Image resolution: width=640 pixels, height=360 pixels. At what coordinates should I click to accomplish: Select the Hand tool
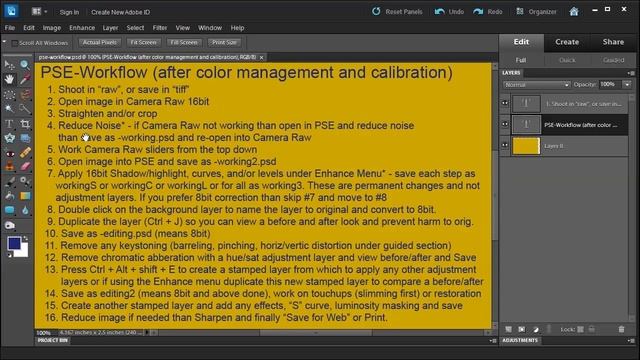(9, 79)
